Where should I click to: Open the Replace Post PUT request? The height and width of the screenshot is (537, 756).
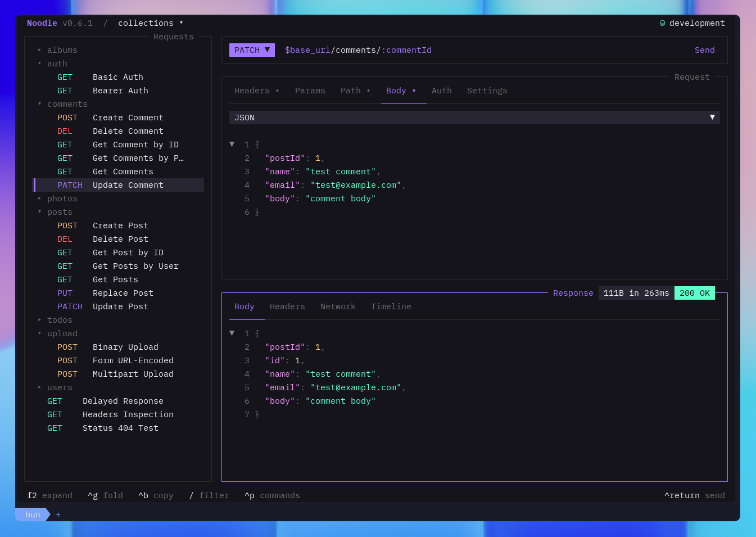pos(119,293)
